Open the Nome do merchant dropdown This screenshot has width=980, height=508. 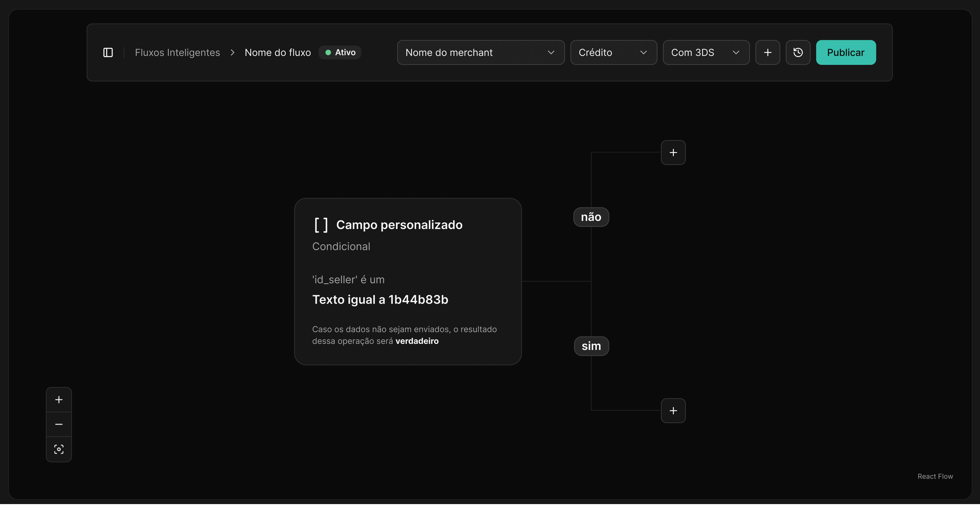(x=481, y=52)
